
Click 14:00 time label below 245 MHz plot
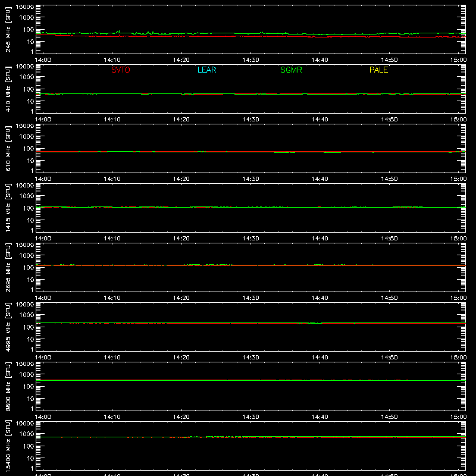pos(43,60)
